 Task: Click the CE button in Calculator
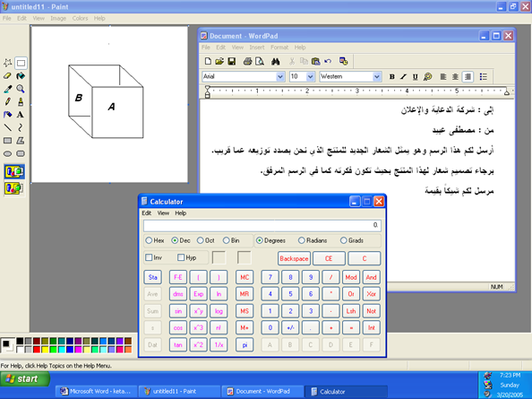(329, 258)
